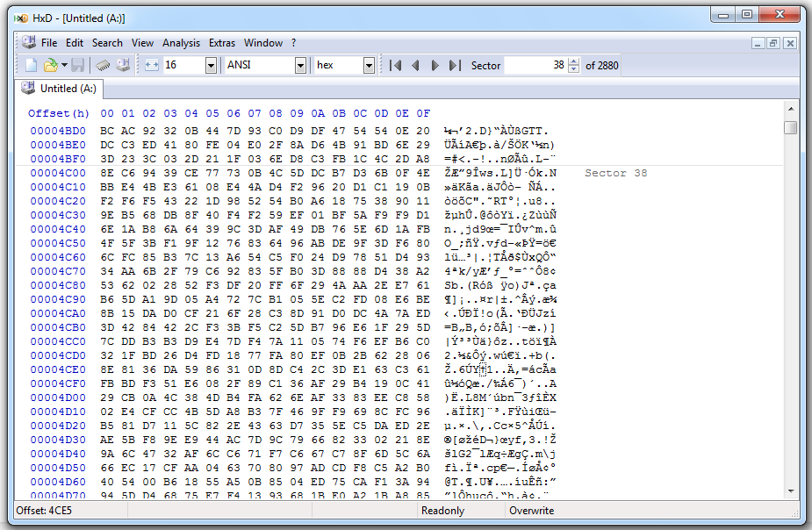Go to the previous sector
The image size is (812, 530).
point(415,65)
